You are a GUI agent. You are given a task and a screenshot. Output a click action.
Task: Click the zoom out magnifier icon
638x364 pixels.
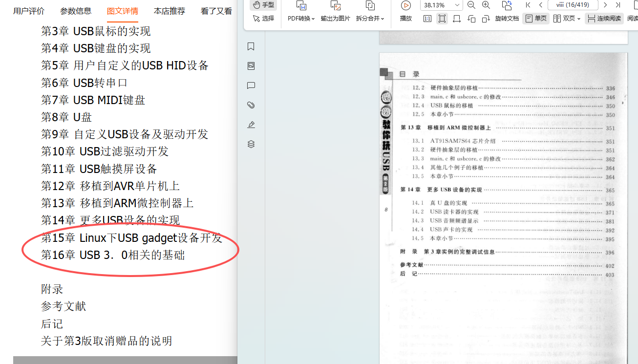point(471,5)
